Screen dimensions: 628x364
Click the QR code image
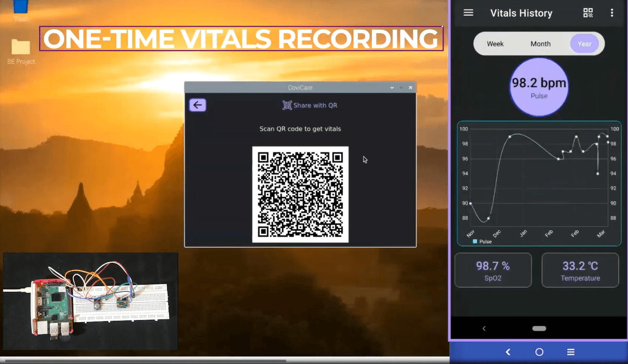[x=300, y=194]
